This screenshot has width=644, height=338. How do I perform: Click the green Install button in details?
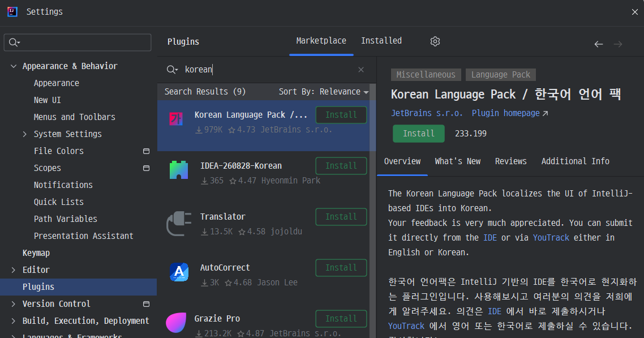(419, 134)
